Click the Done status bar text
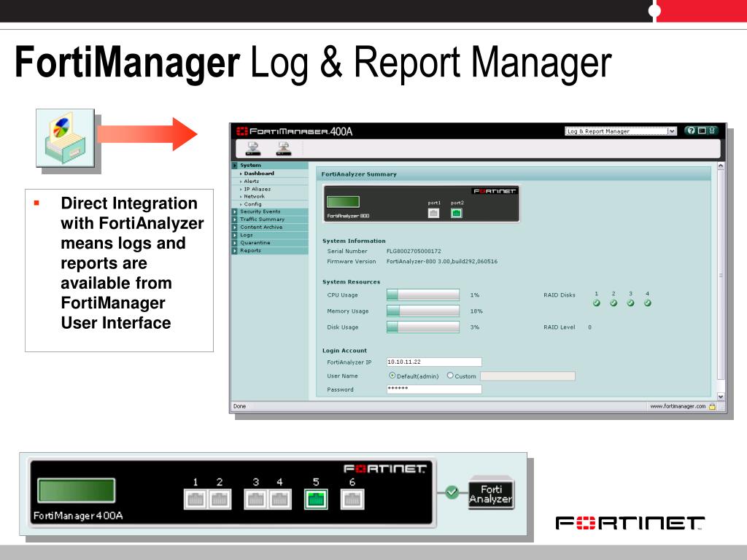The height and width of the screenshot is (560, 747). click(239, 406)
